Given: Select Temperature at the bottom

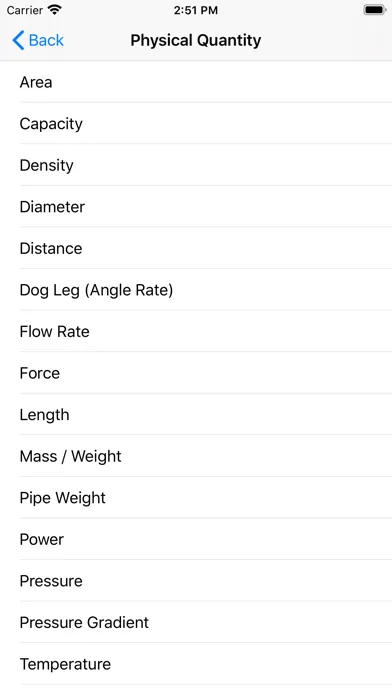Looking at the screenshot, I should coord(196,664).
